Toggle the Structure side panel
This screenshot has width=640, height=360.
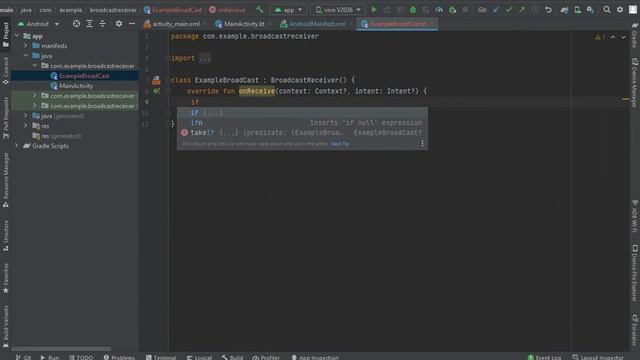tap(6, 236)
